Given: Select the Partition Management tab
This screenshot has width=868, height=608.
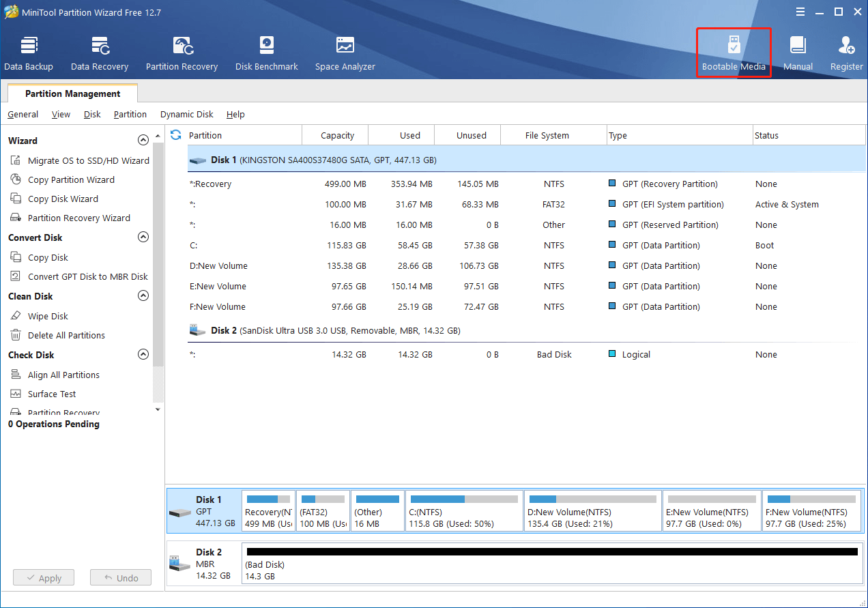Looking at the screenshot, I should click(72, 93).
